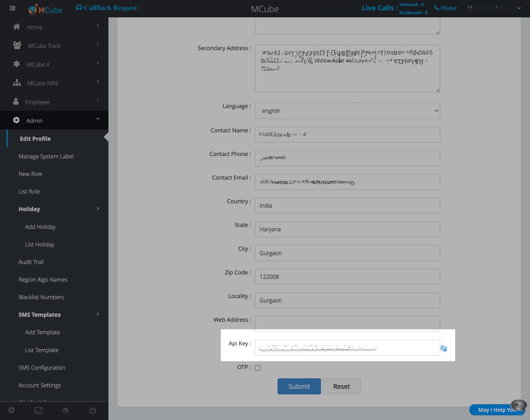Click the refresh Api Key icon

(443, 348)
